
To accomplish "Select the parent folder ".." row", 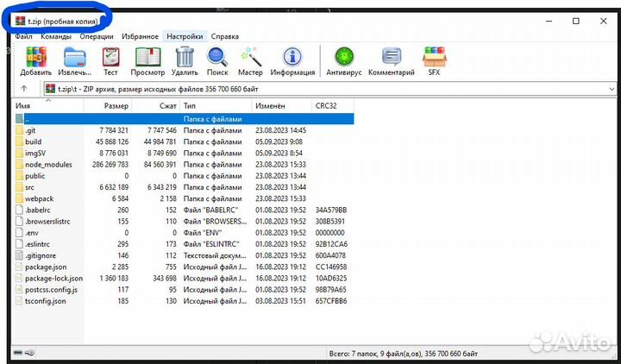I will (184, 119).
